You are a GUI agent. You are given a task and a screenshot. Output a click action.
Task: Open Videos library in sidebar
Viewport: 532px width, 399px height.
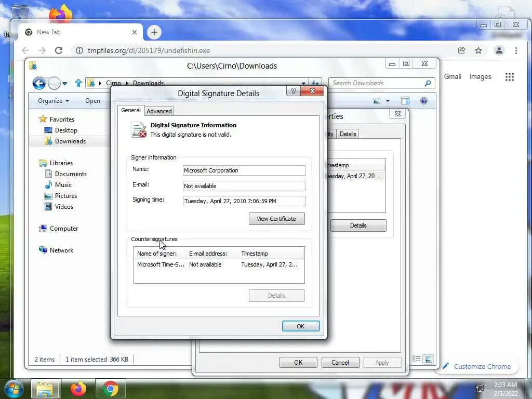[64, 207]
